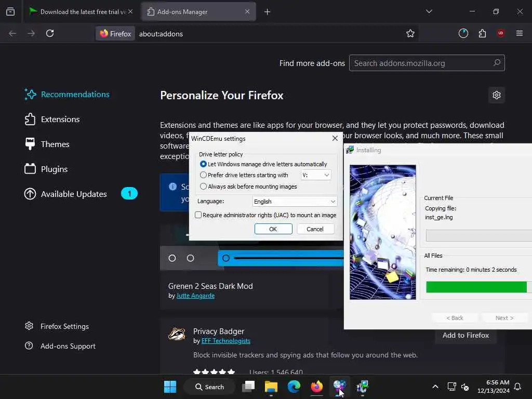Select Let Windows manage drive letters automatically

[203, 164]
